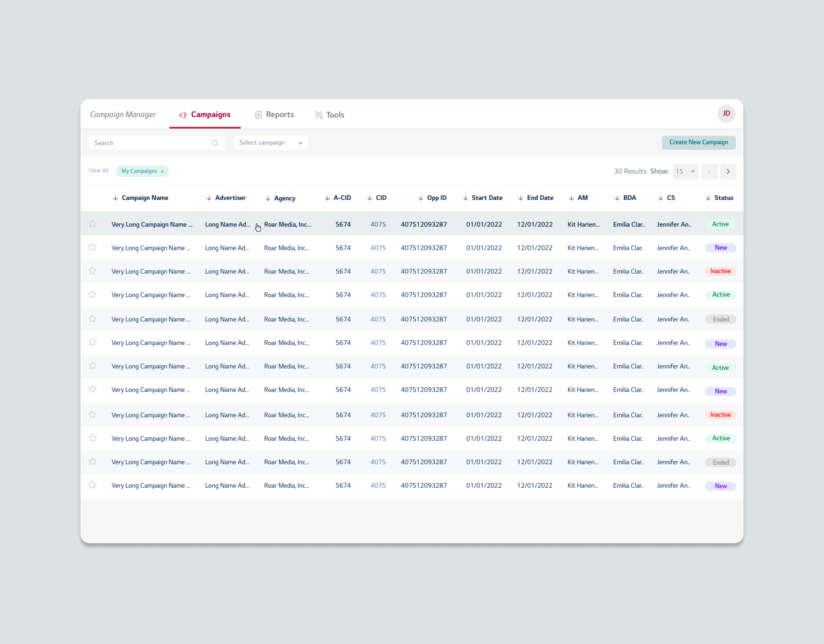Viewport: 824px width, 644px height.
Task: Sort by Advertiser column arrow
Action: [209, 198]
